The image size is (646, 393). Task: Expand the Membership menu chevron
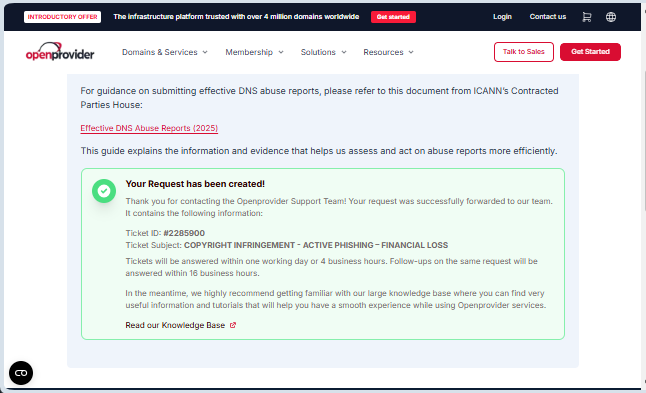(281, 52)
